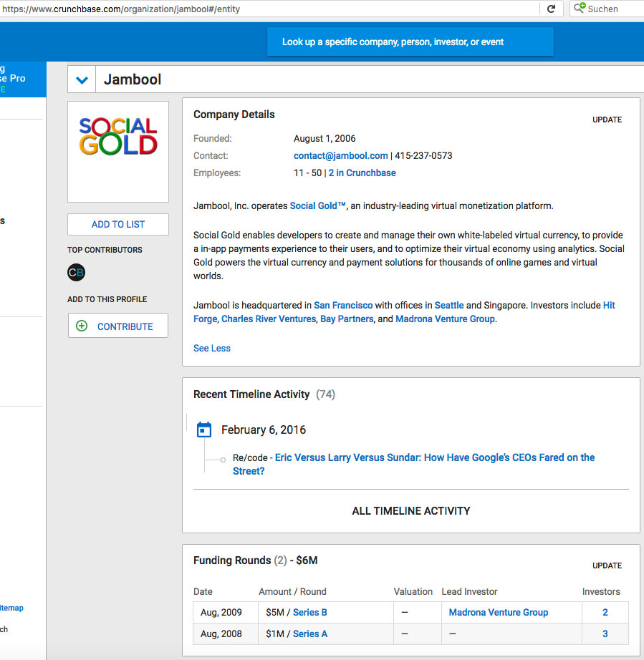Click the Company Details heading
644x660 pixels.
coord(234,115)
